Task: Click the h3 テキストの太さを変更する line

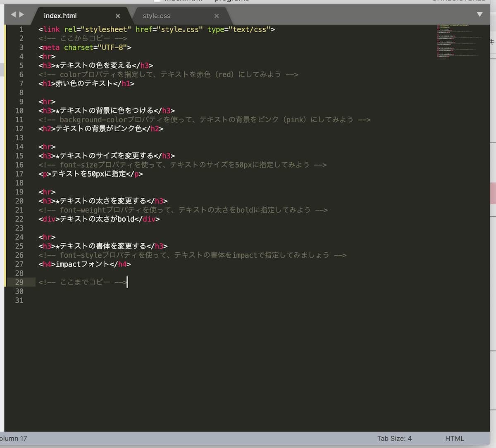Action: [x=103, y=201]
